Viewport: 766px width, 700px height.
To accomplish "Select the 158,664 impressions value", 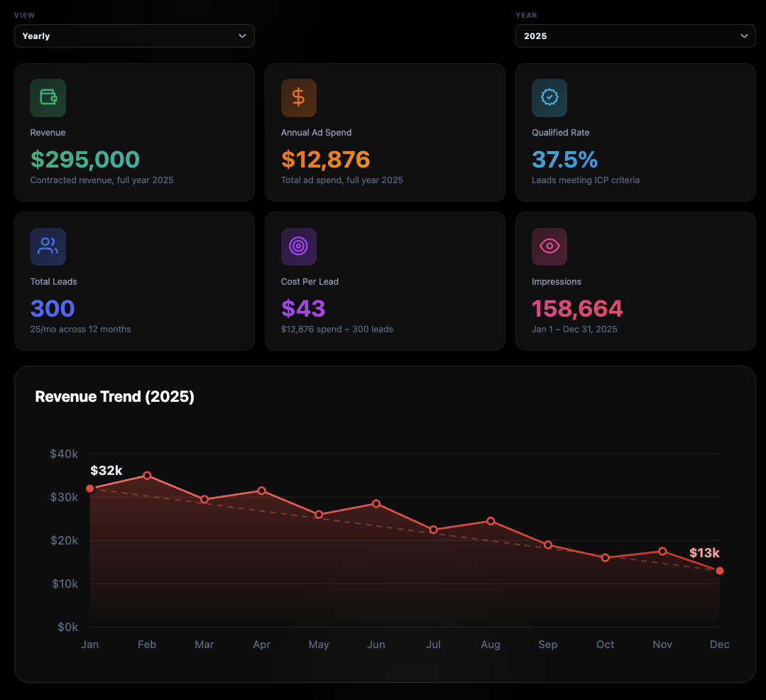I will click(577, 308).
